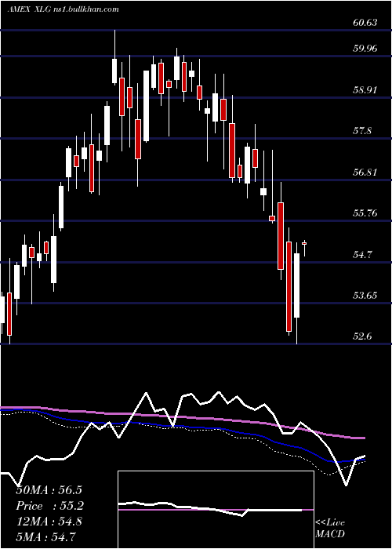Click the <<Live MACD label
This screenshot has width=392, height=549.
pos(330,529)
